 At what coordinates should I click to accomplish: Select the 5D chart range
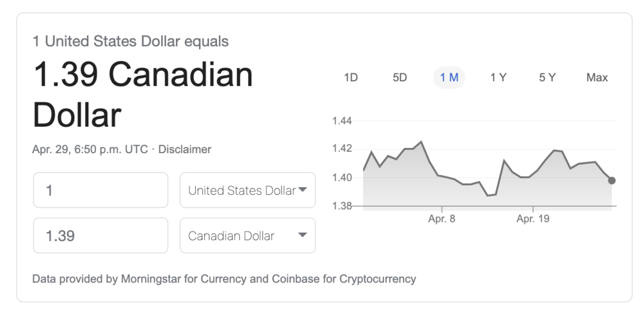(x=400, y=78)
